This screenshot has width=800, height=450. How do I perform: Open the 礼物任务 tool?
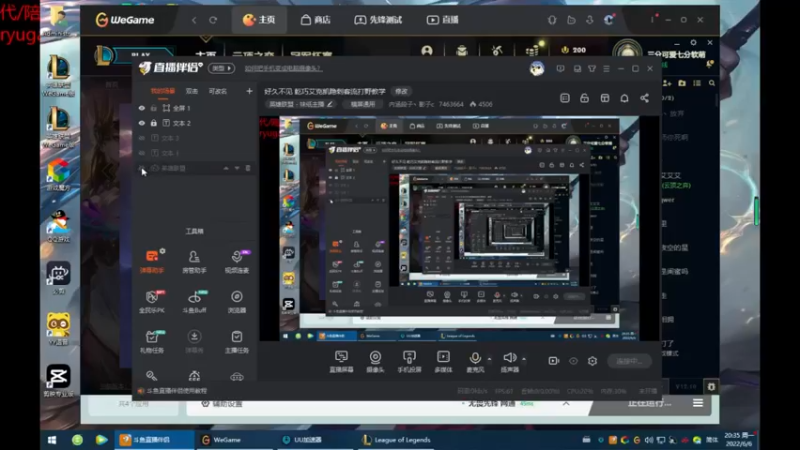click(152, 341)
